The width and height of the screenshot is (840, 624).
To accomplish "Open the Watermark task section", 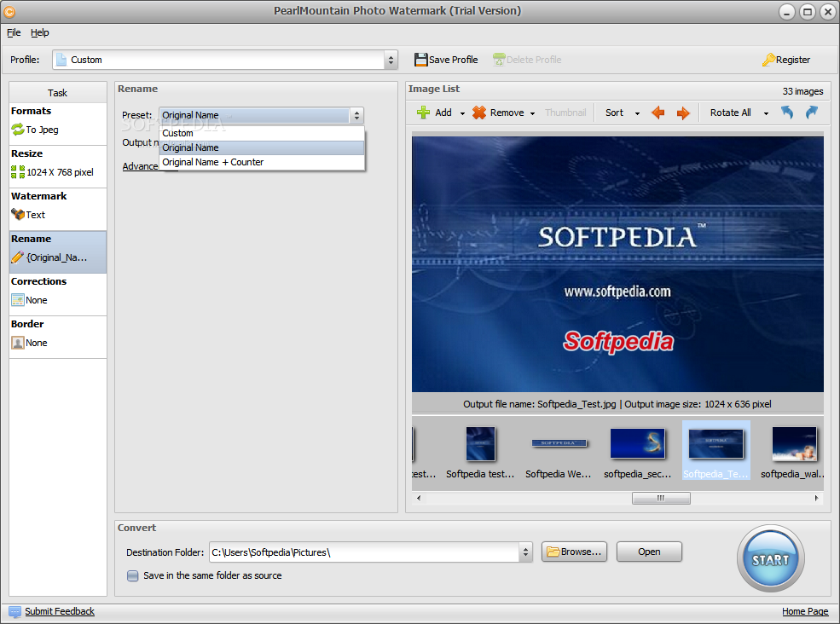I will tap(58, 210).
